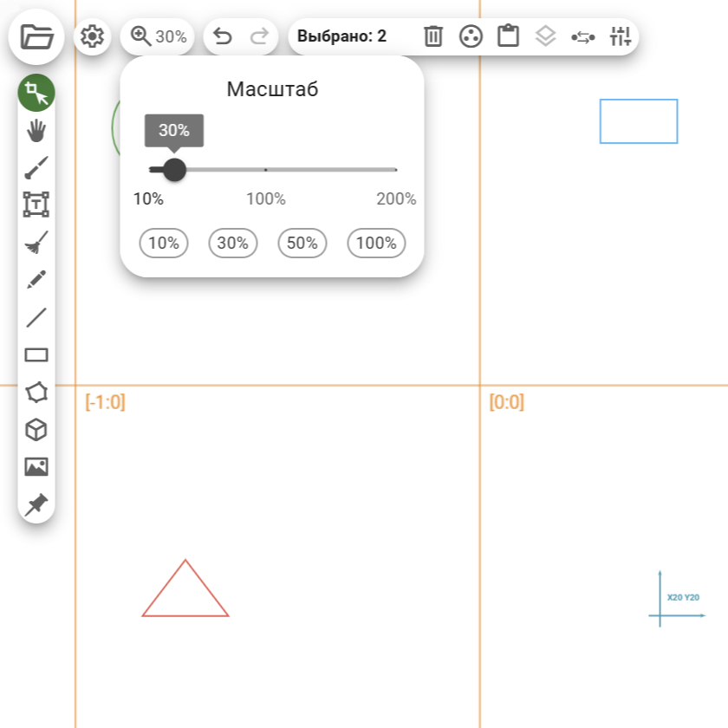Toggle the 30% zoom dropdown
Screen dimensions: 728x728
158,36
